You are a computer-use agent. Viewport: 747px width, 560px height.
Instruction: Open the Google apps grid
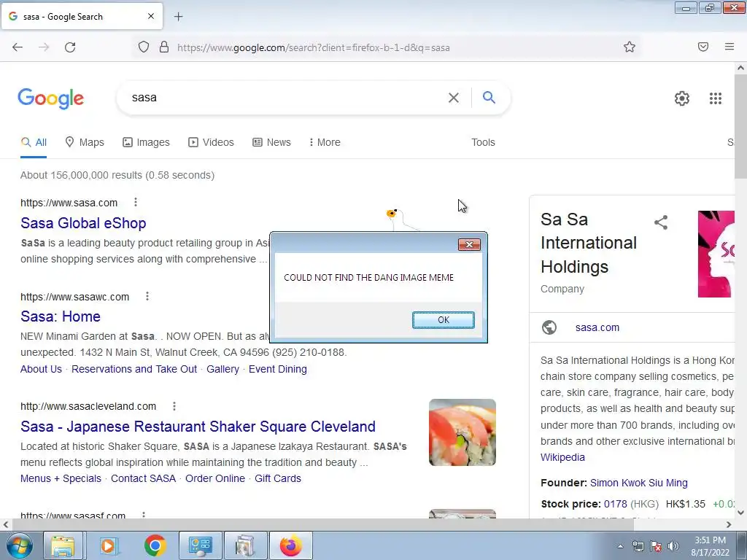pos(716,98)
